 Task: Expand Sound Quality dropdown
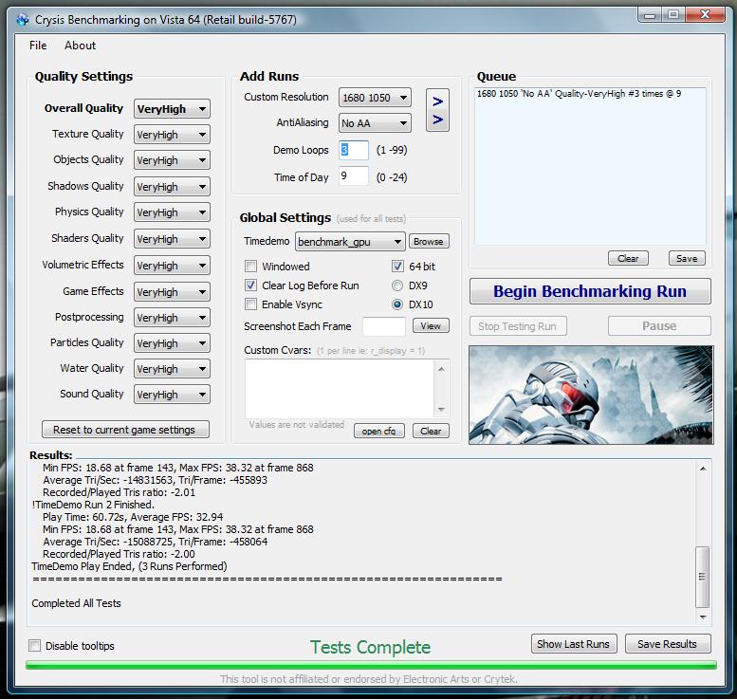(172, 395)
